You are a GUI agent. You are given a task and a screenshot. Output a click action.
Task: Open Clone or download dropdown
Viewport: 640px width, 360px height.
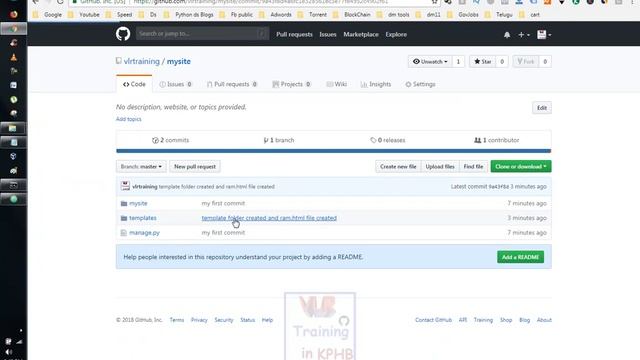pos(521,167)
